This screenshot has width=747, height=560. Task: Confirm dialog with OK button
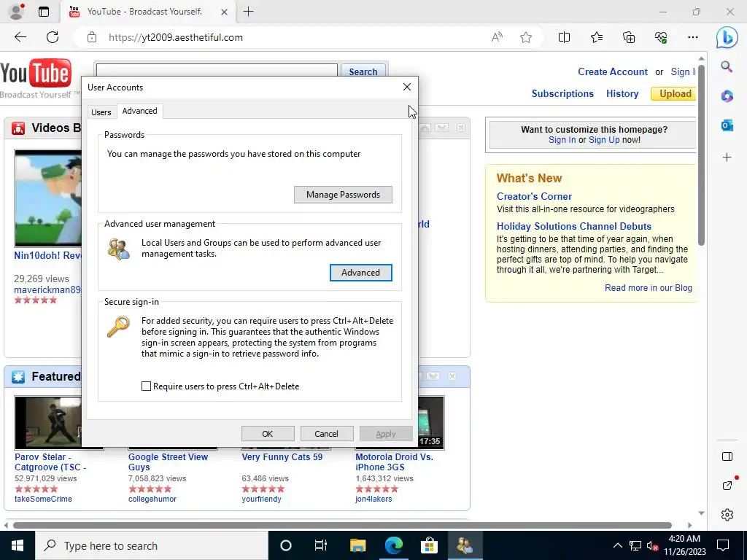[268, 434]
